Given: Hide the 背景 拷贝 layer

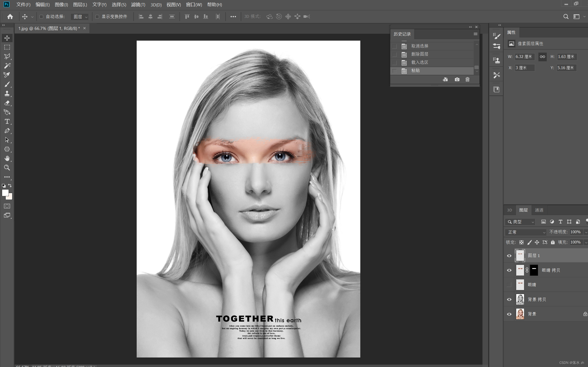Looking at the screenshot, I should 509,300.
